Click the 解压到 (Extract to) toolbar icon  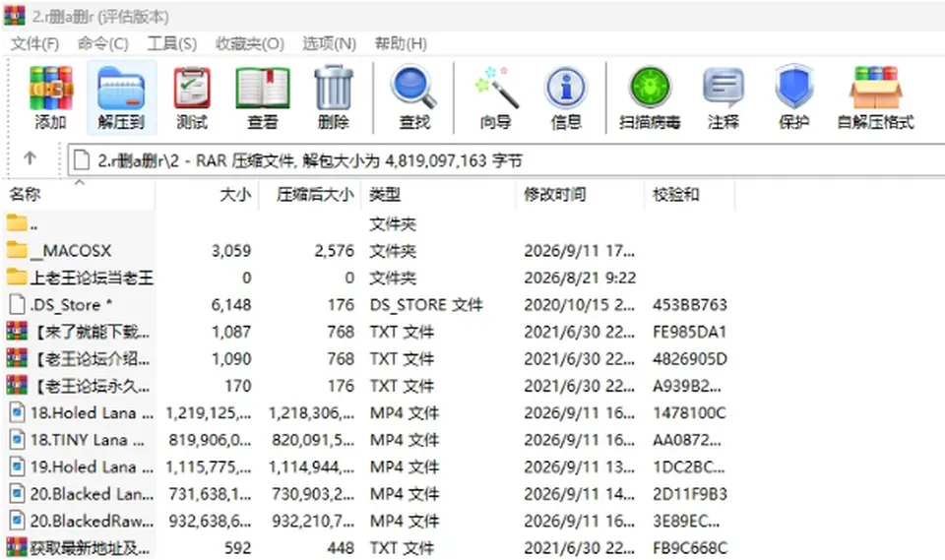(121, 89)
